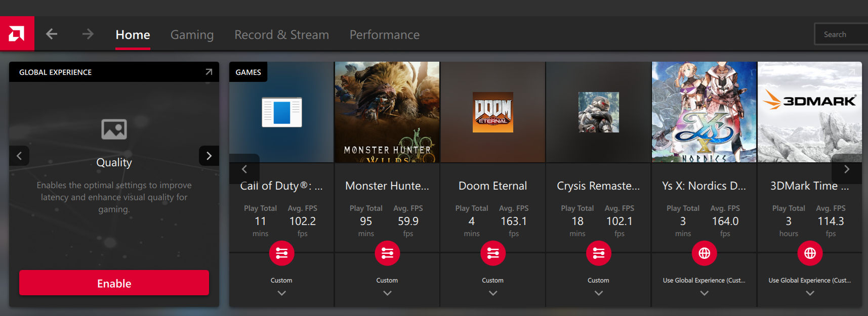
Task: Expand Global Experience panel with arrow icon
Action: tap(209, 72)
